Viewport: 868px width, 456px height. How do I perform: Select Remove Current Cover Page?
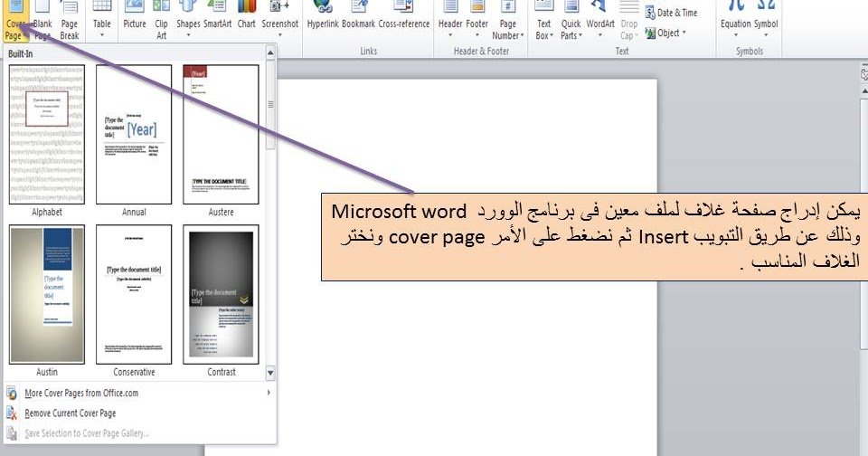(139, 413)
